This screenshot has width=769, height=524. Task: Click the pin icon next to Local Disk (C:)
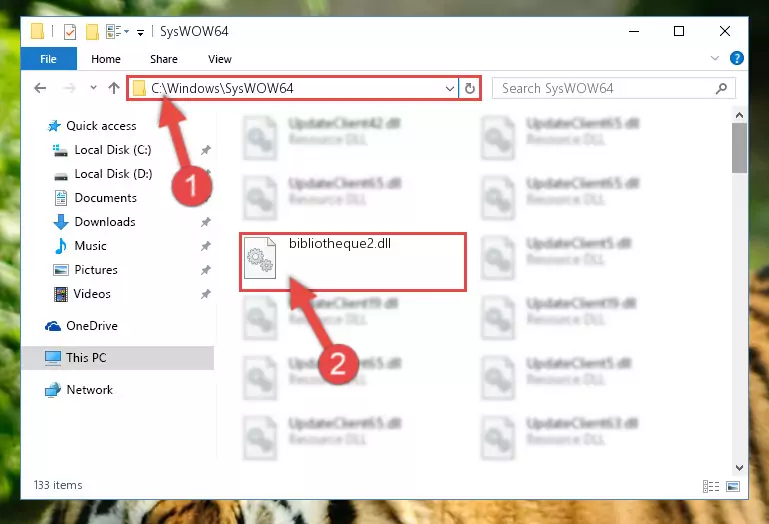205,150
